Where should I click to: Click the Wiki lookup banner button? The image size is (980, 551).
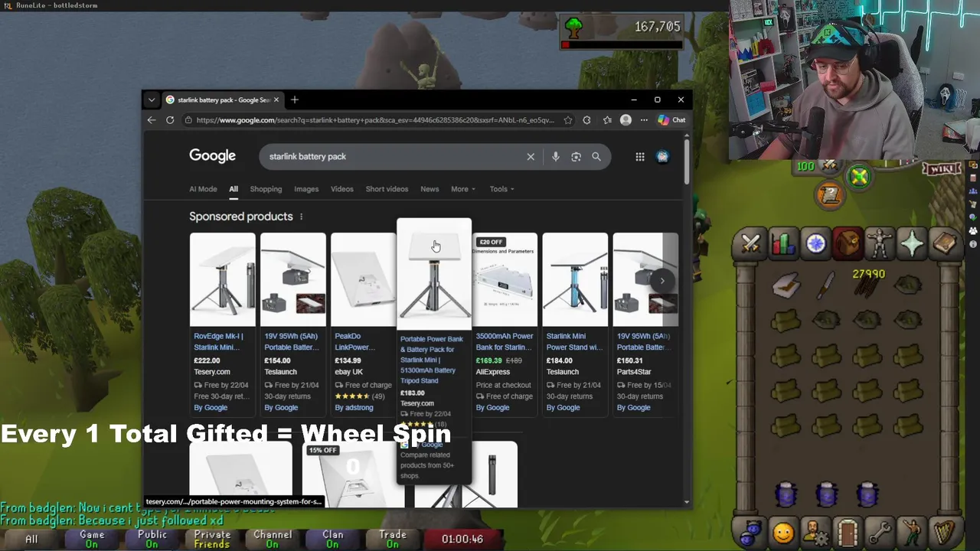click(x=941, y=168)
